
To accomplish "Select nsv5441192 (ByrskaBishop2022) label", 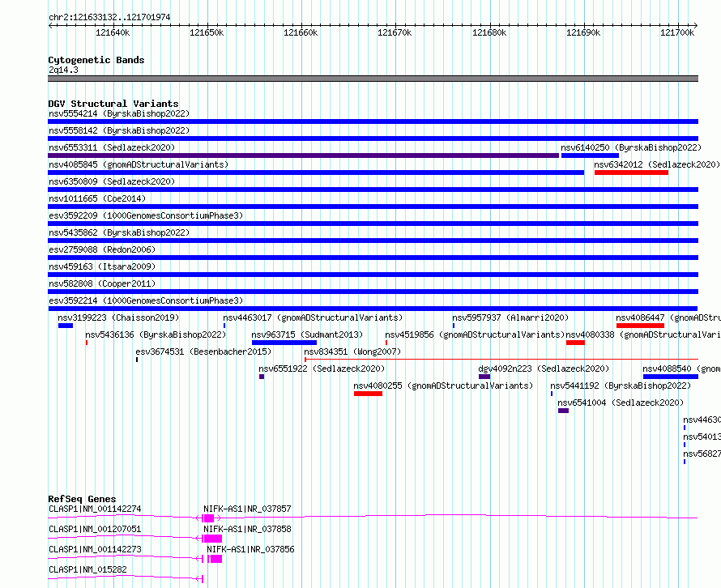I will click(621, 386).
